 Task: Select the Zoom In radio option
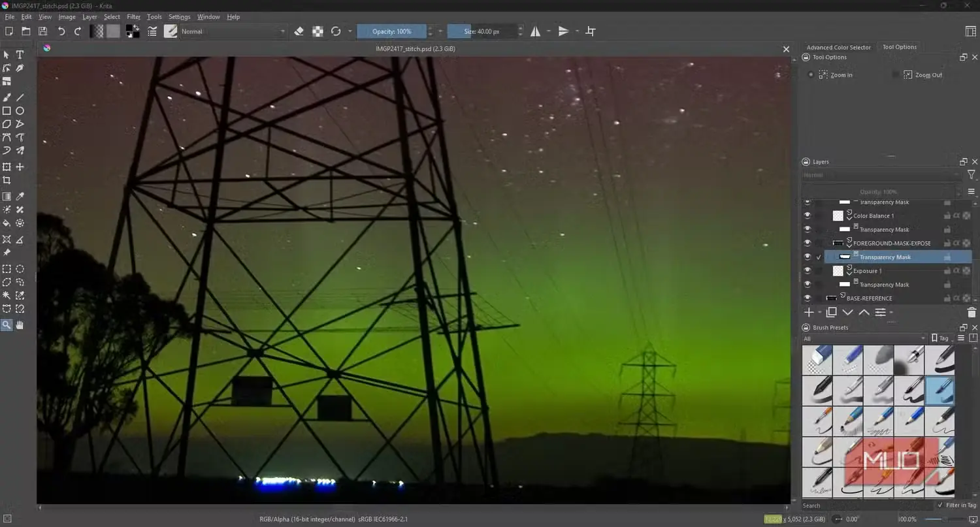pyautogui.click(x=811, y=75)
